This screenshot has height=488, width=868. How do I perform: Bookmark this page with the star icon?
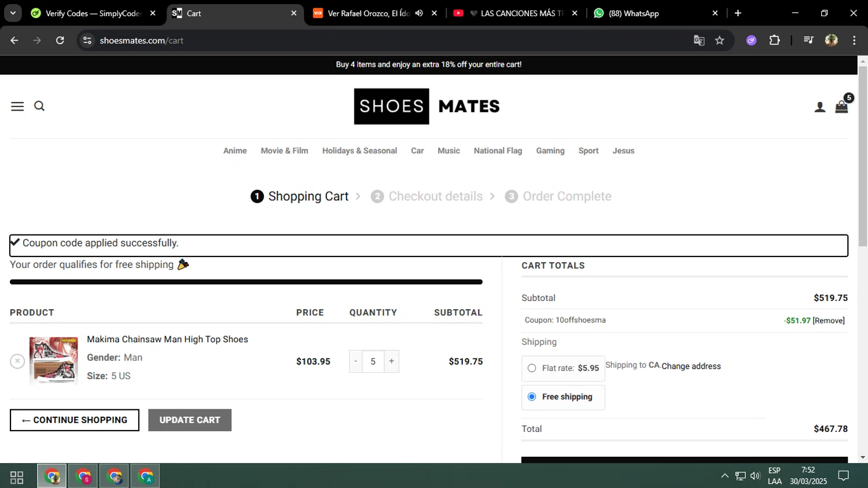click(719, 41)
